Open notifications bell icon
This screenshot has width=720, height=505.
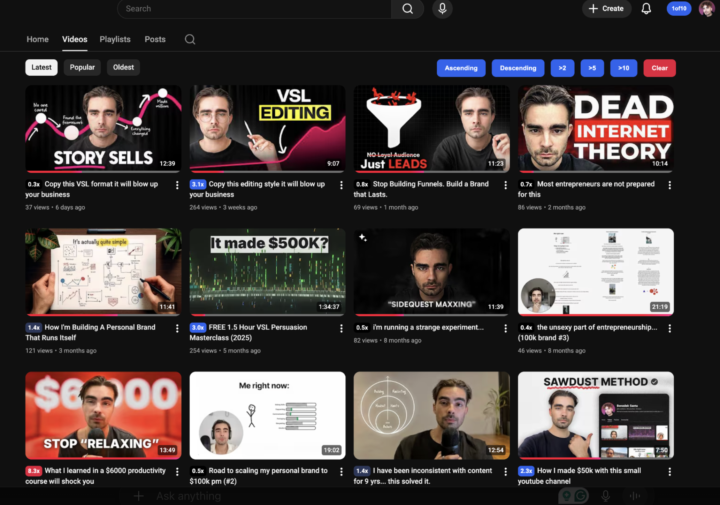(646, 9)
